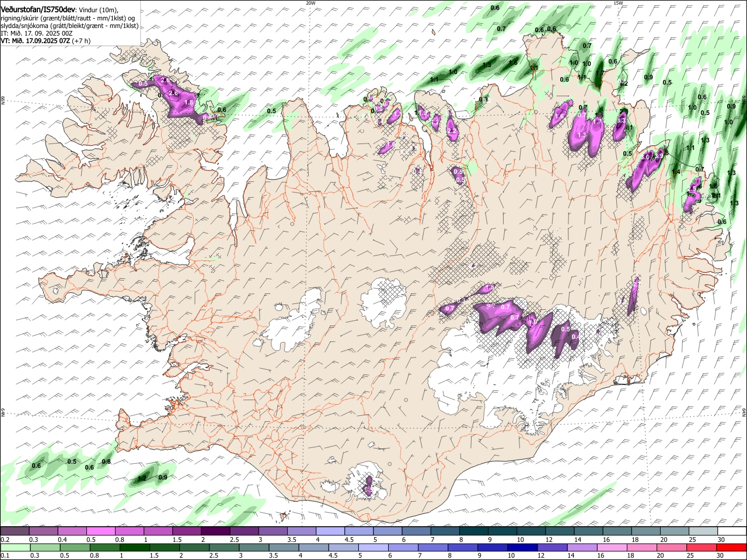Pick the light lavender 4 snow swatch

coord(329,531)
